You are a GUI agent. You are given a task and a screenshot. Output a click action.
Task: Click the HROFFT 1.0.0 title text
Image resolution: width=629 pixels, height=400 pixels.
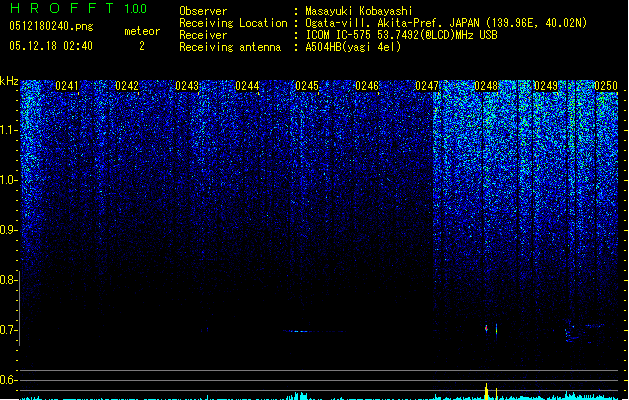[79, 8]
